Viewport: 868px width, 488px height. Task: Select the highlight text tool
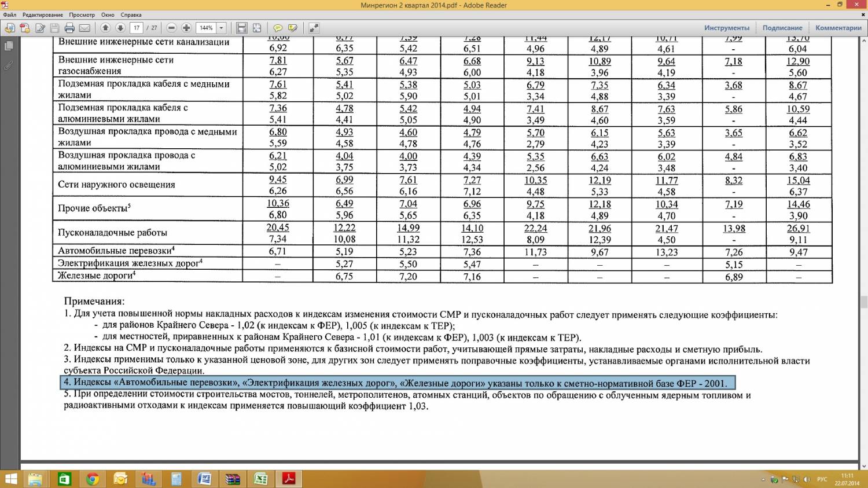[x=293, y=28]
